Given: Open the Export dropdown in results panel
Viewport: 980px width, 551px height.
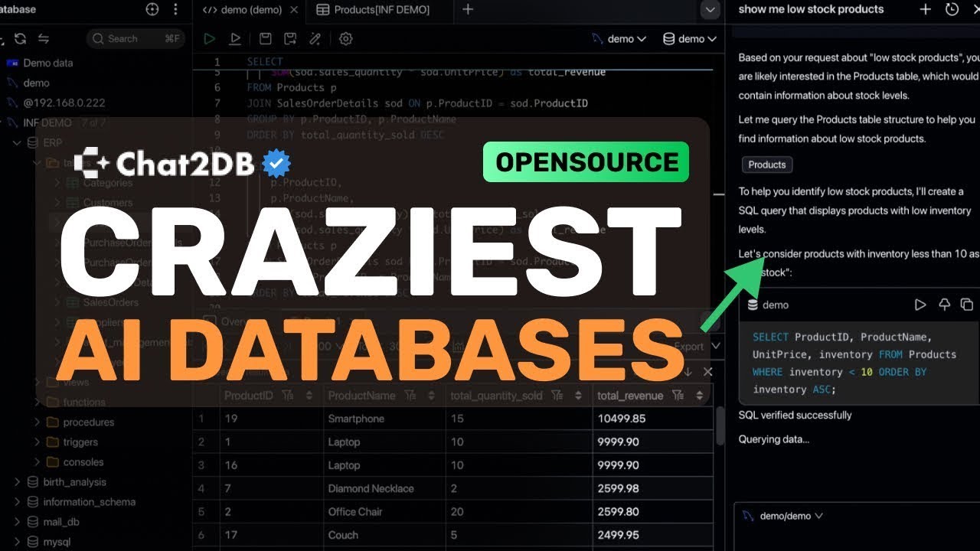Looking at the screenshot, I should 697,346.
